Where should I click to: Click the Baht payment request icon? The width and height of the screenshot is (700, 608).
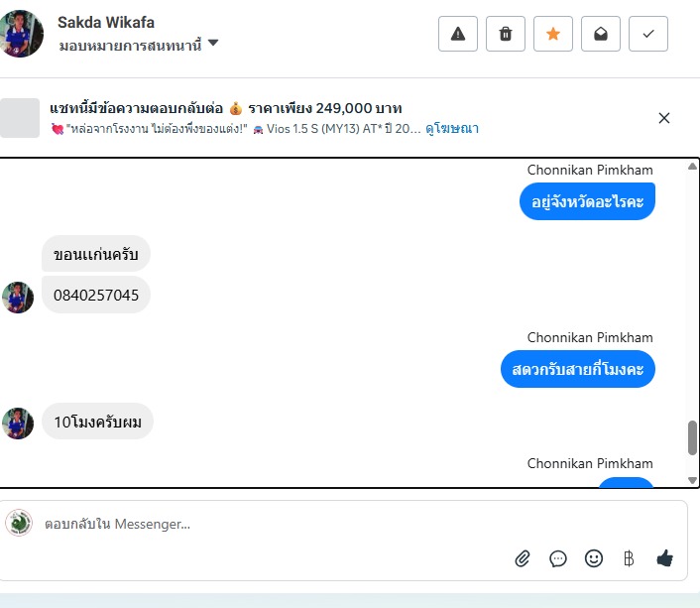coord(628,558)
